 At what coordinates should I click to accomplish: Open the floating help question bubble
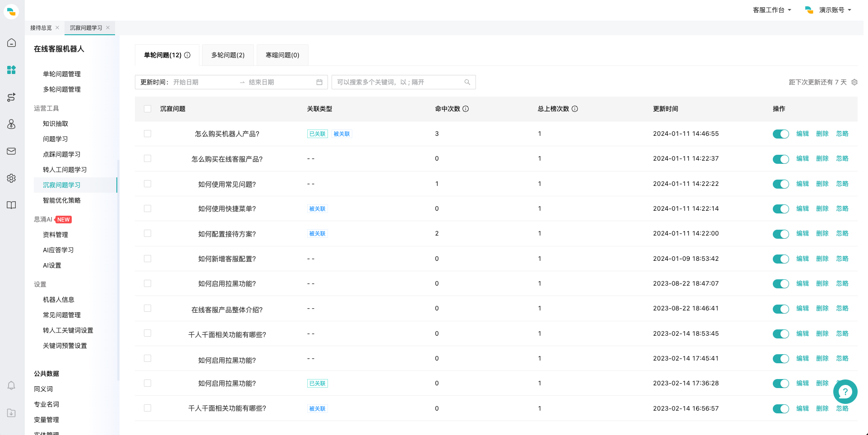[x=845, y=392]
